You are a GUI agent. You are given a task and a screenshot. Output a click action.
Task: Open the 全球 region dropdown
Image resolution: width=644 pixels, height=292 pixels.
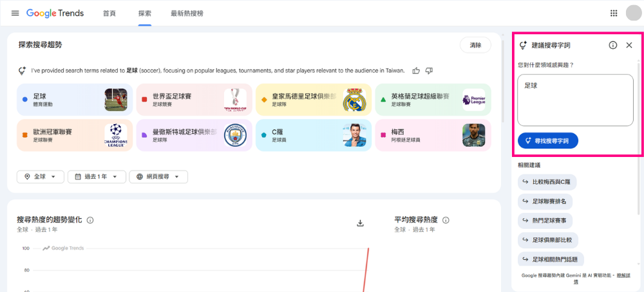40,177
